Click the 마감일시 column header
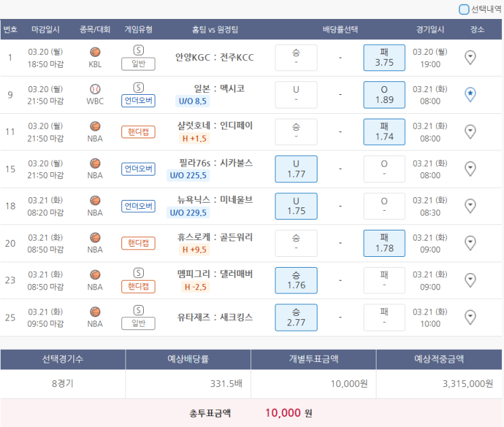Image resolution: width=504 pixels, height=427 pixels. [x=45, y=30]
